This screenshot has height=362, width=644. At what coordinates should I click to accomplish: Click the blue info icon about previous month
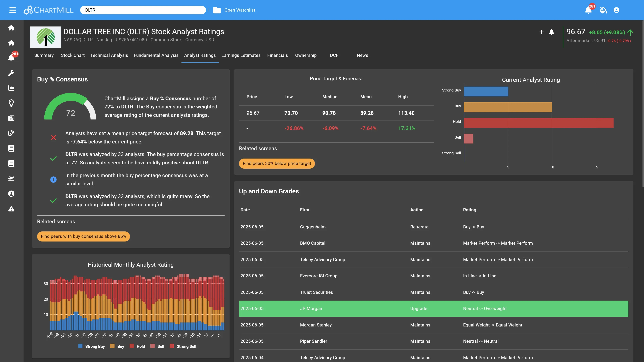53,179
